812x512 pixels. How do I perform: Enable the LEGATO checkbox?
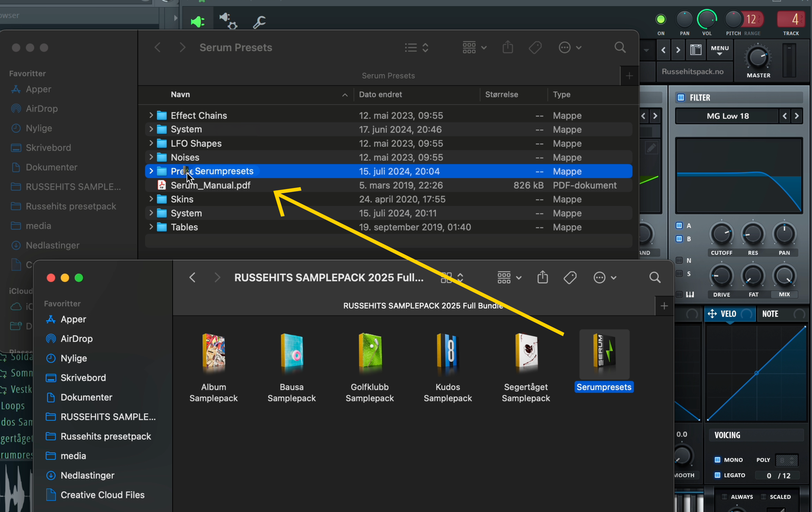717,475
